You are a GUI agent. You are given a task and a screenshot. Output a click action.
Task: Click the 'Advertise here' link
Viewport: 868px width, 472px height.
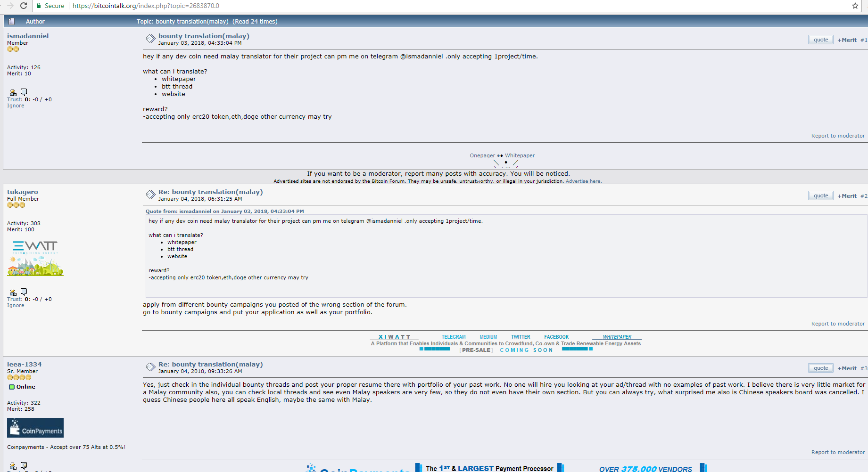(x=583, y=181)
